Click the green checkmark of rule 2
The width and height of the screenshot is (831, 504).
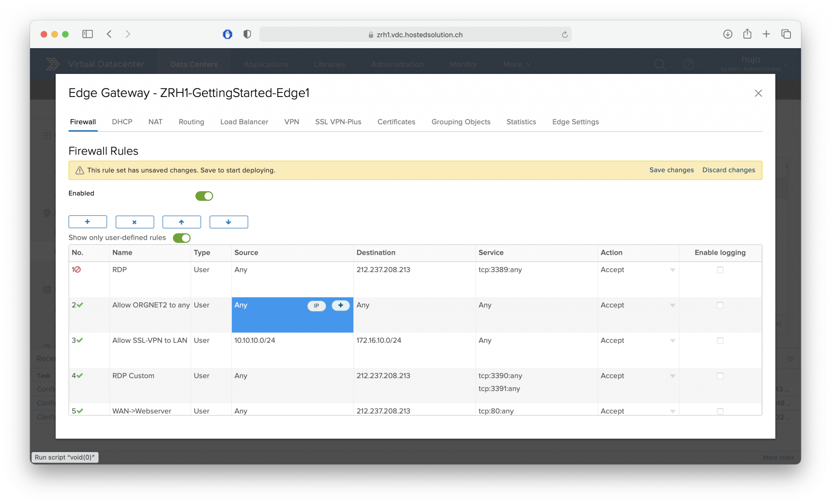point(80,305)
